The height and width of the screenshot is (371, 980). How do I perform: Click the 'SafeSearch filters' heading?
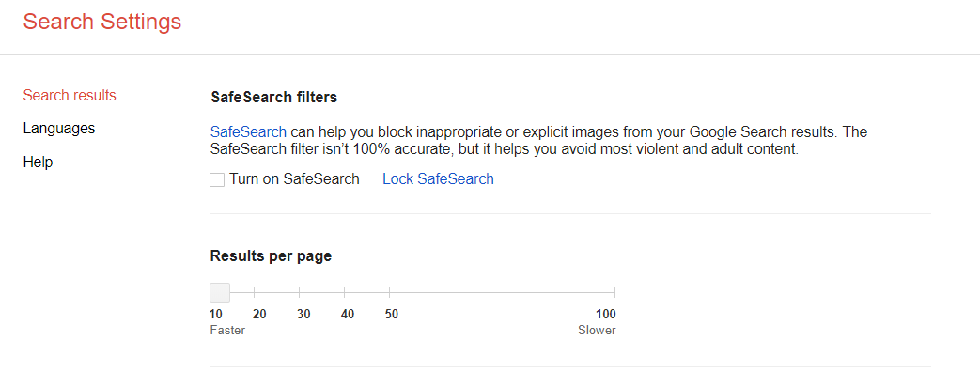point(273,98)
